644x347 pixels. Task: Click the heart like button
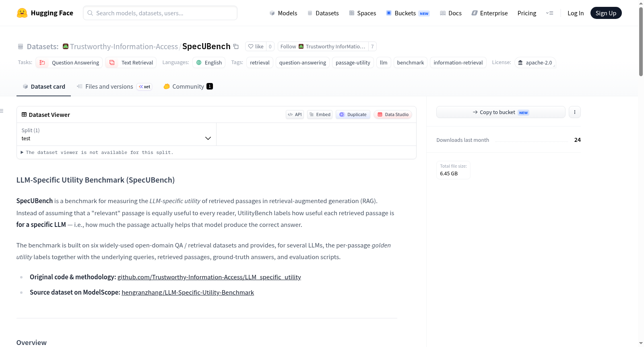[x=256, y=46]
